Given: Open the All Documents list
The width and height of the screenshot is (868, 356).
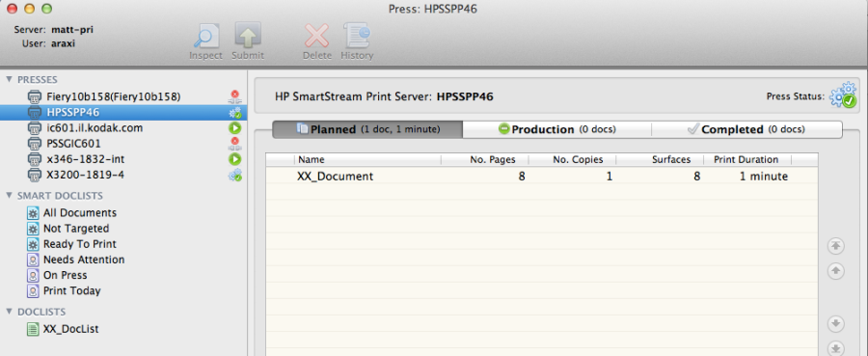Looking at the screenshot, I should pos(80,213).
